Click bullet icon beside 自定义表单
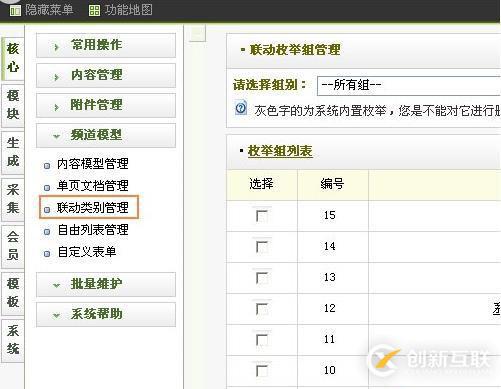The image size is (501, 389). tap(47, 254)
